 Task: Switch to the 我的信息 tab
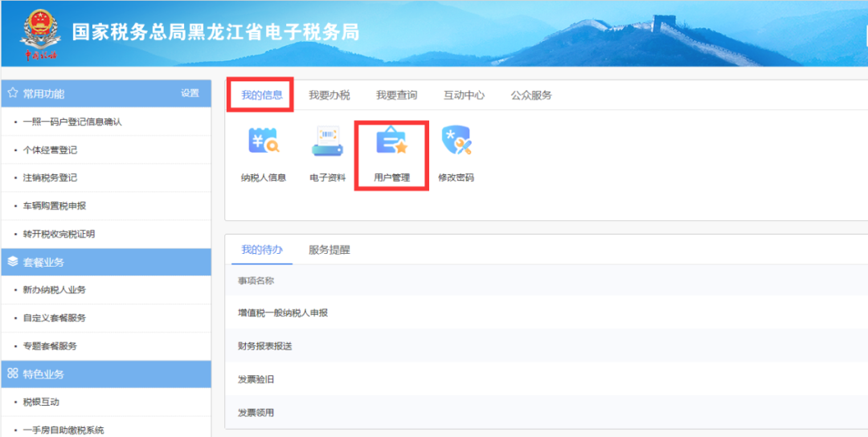point(262,95)
